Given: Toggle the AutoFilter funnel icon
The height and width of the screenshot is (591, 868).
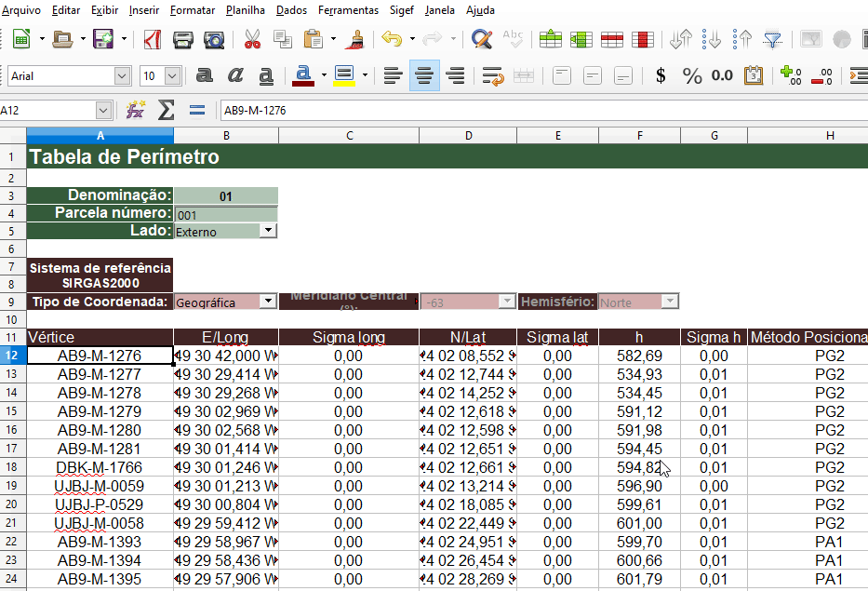Looking at the screenshot, I should 772,39.
